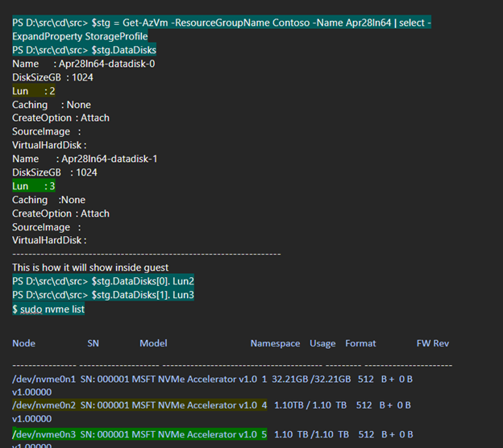Click the '$stg.DataDisks[0]. Lun2' line

[x=103, y=281]
